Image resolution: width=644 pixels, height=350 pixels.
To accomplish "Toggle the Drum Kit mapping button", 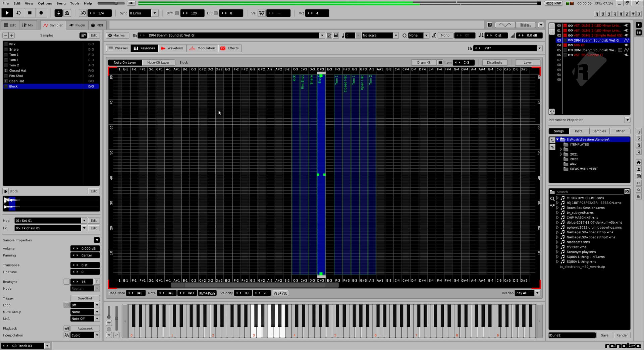I will [424, 62].
